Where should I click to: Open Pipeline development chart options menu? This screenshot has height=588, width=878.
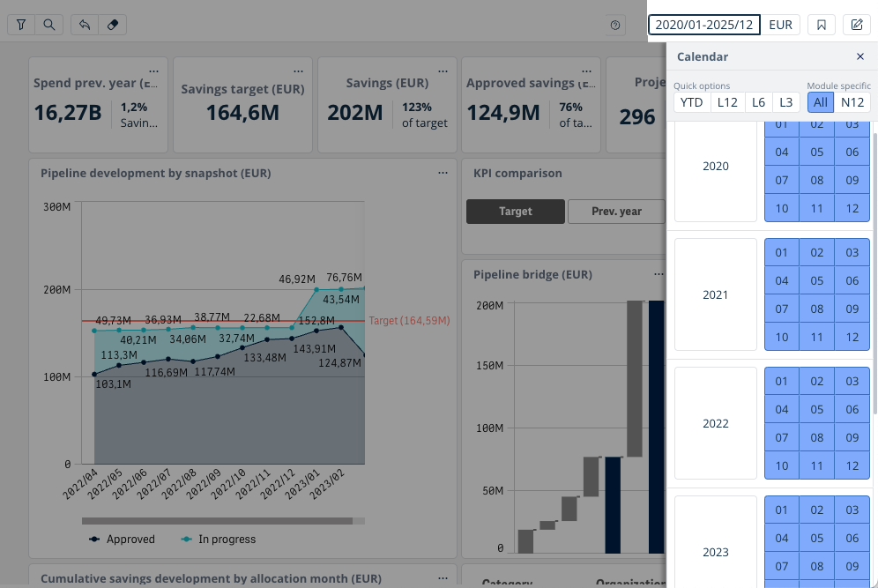[x=443, y=174]
